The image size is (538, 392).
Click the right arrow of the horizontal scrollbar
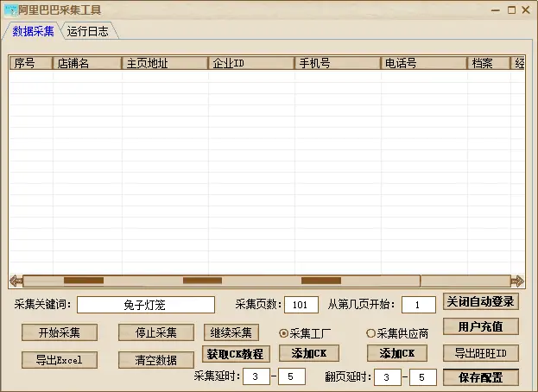click(x=516, y=281)
